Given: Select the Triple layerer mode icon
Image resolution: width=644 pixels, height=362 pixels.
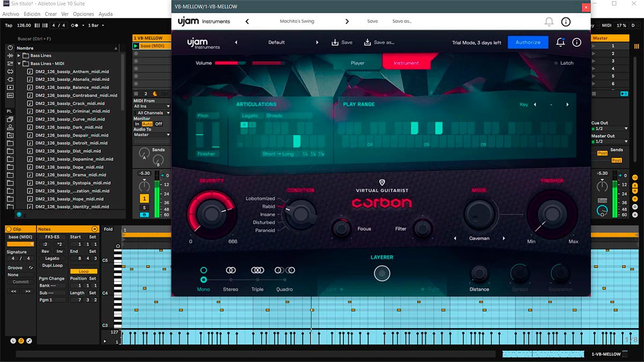Looking at the screenshot, I should coord(258,270).
